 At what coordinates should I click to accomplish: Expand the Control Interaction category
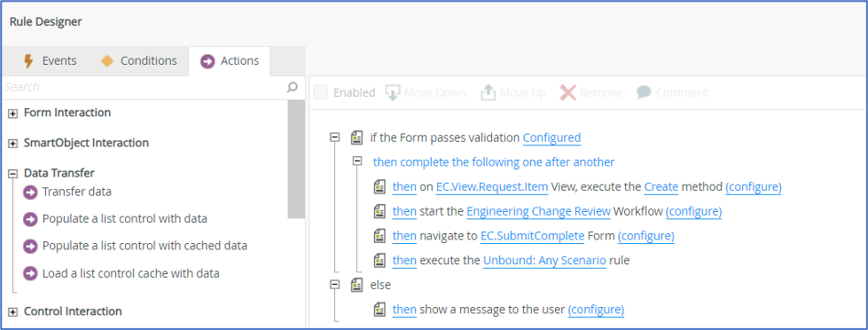pyautogui.click(x=12, y=312)
